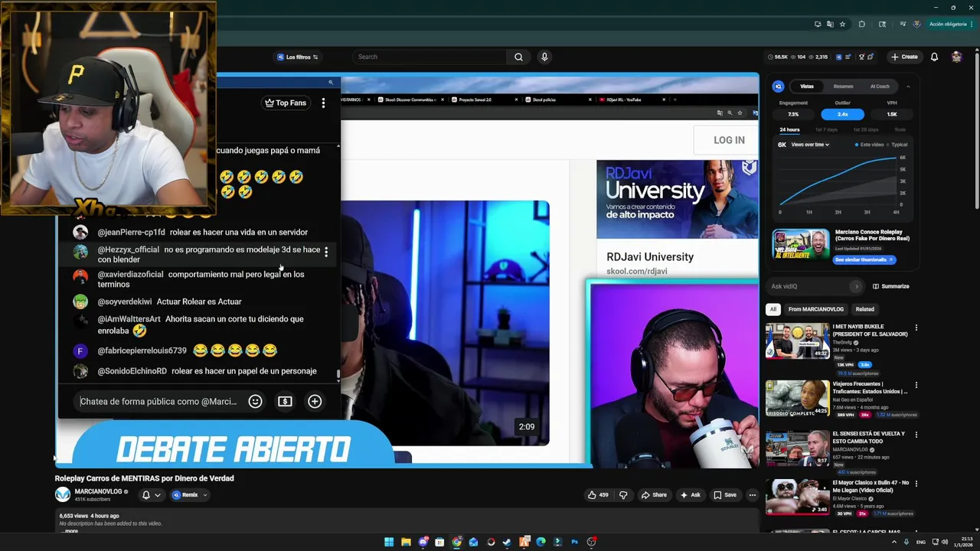Open options for I MET NAYIB BUKELE video

916,328
